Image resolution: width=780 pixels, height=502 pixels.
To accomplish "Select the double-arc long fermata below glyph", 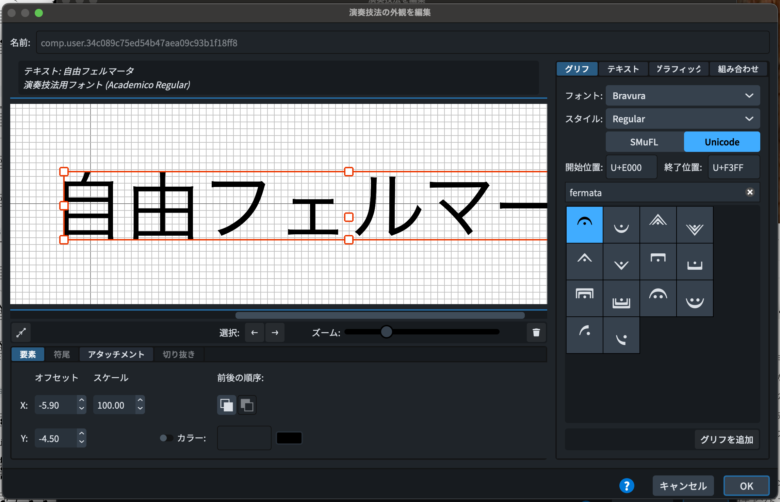I will 695,299.
